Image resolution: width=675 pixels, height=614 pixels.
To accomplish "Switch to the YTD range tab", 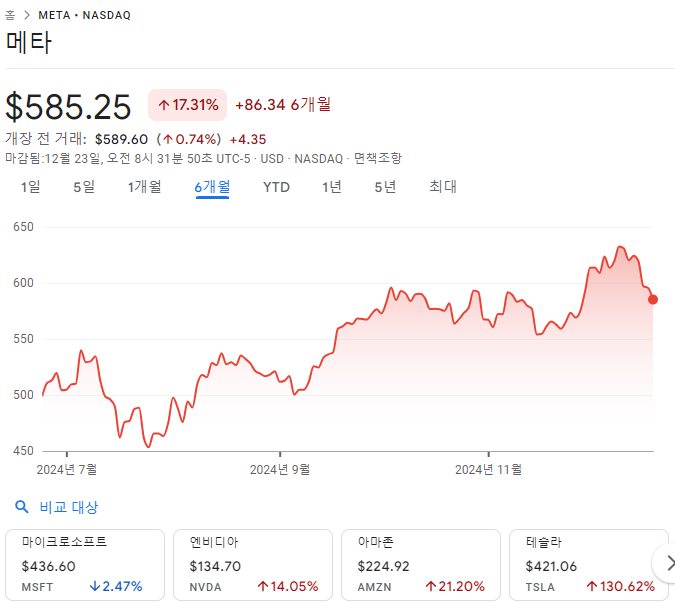I will (276, 187).
